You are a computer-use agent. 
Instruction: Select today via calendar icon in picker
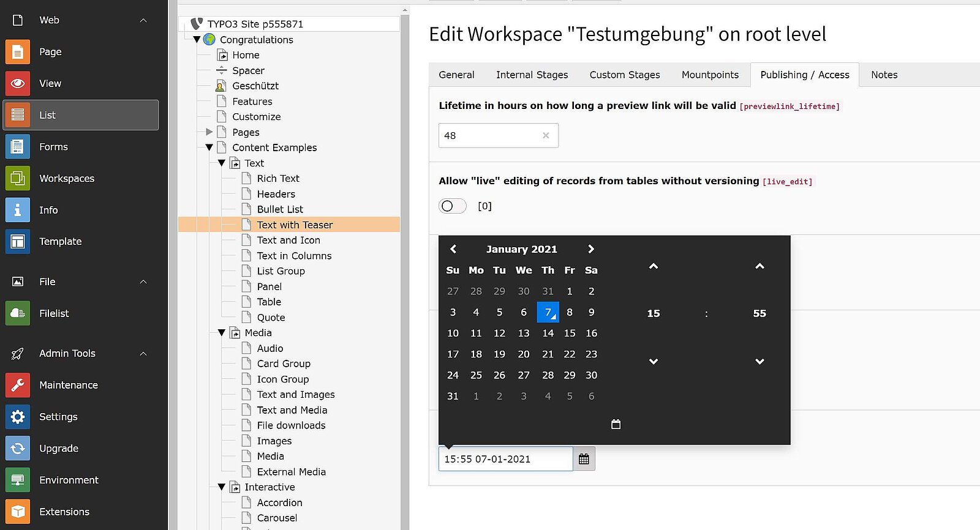tap(616, 424)
